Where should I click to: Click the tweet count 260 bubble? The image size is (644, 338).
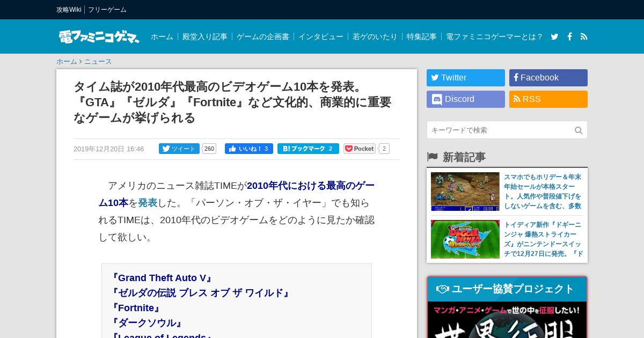209,149
